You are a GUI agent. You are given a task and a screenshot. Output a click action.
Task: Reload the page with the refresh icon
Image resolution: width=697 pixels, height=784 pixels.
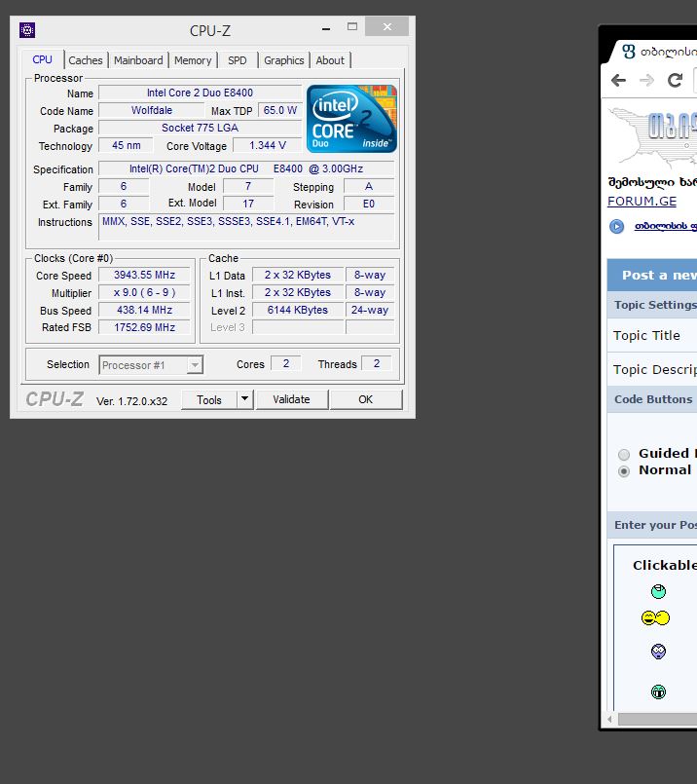[675, 81]
